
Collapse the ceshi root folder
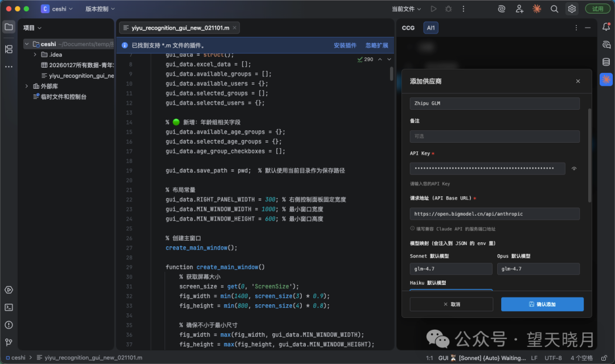[27, 44]
